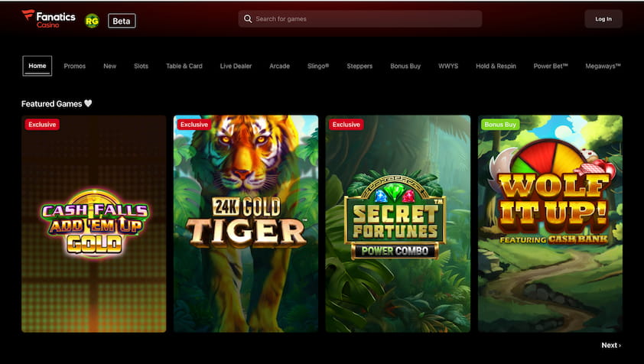
Task: Click the Fanatics Casino logo
Action: (48, 19)
